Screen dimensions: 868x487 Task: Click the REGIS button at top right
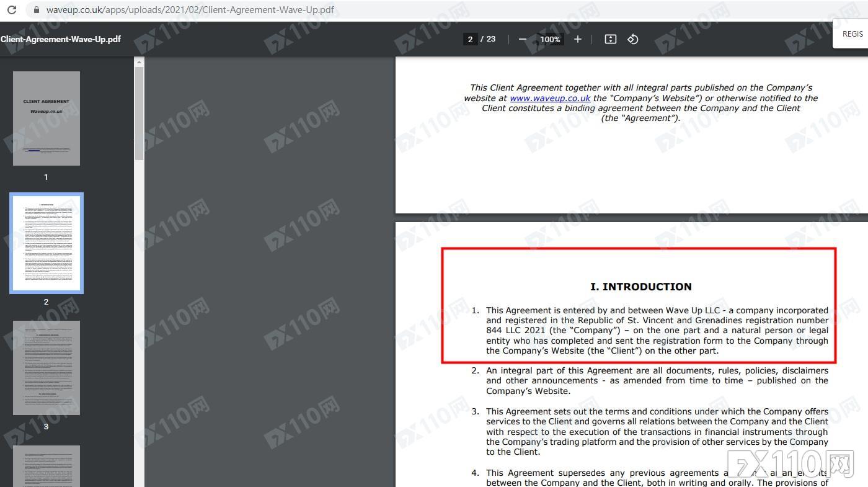click(852, 34)
